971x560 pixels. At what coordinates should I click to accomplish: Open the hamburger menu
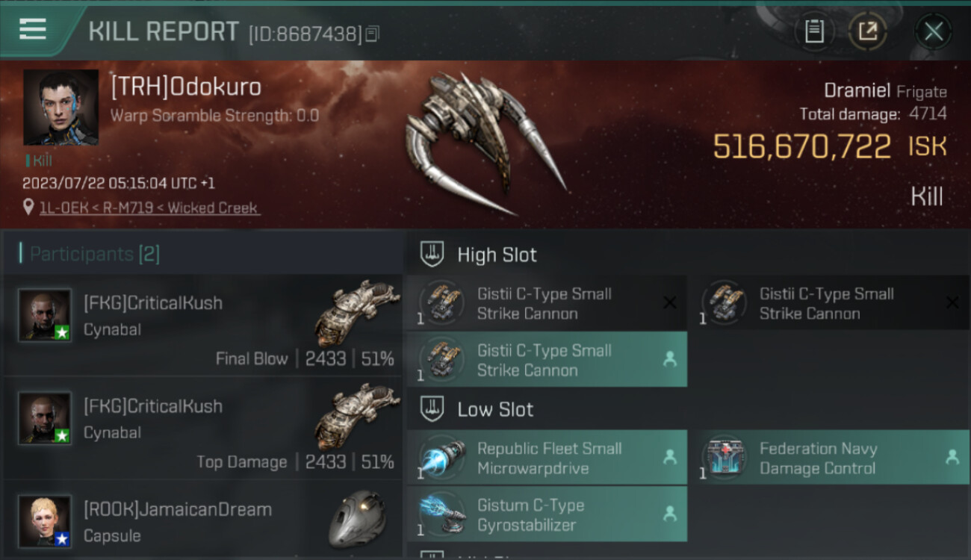(x=32, y=29)
